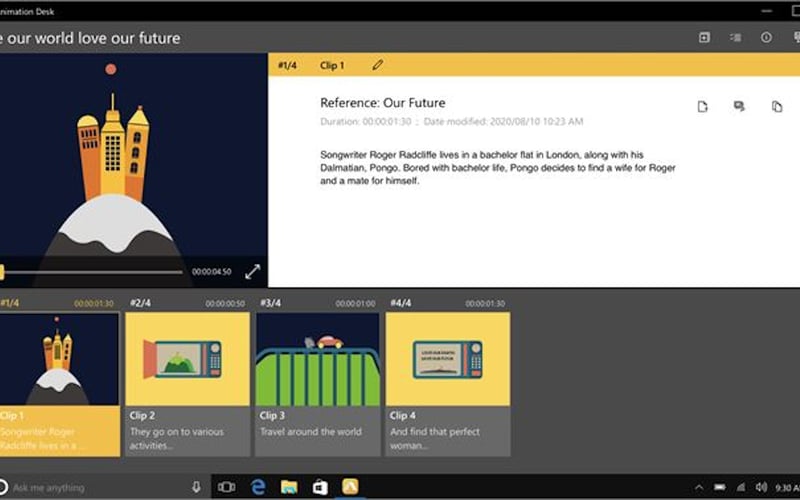Click the middle icon beside the reference title

tap(740, 106)
